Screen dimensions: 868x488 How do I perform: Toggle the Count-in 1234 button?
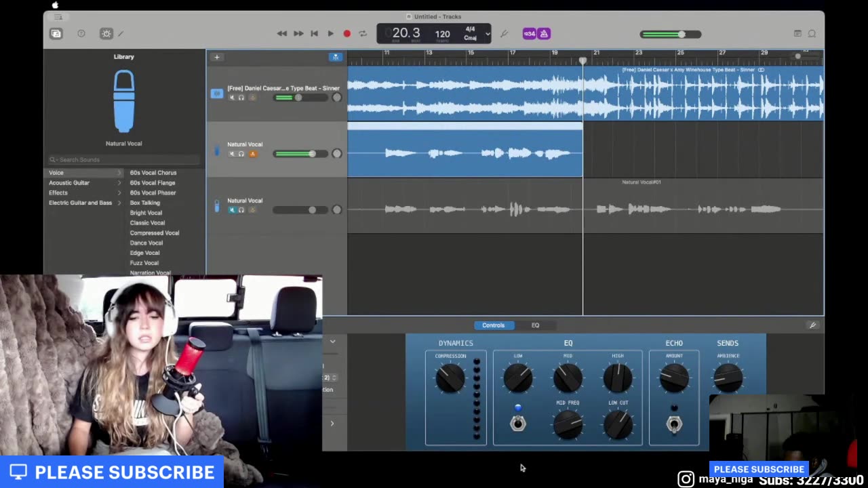[x=529, y=33]
